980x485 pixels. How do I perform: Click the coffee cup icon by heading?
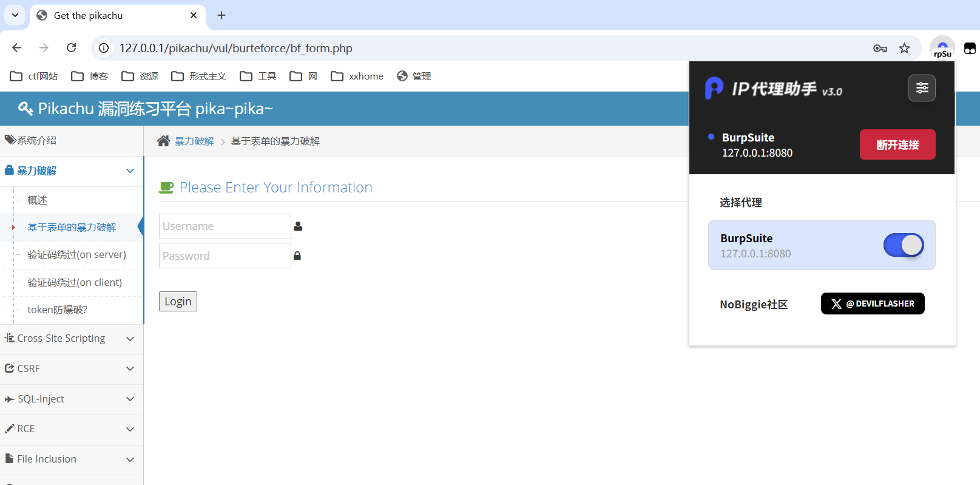(x=166, y=188)
